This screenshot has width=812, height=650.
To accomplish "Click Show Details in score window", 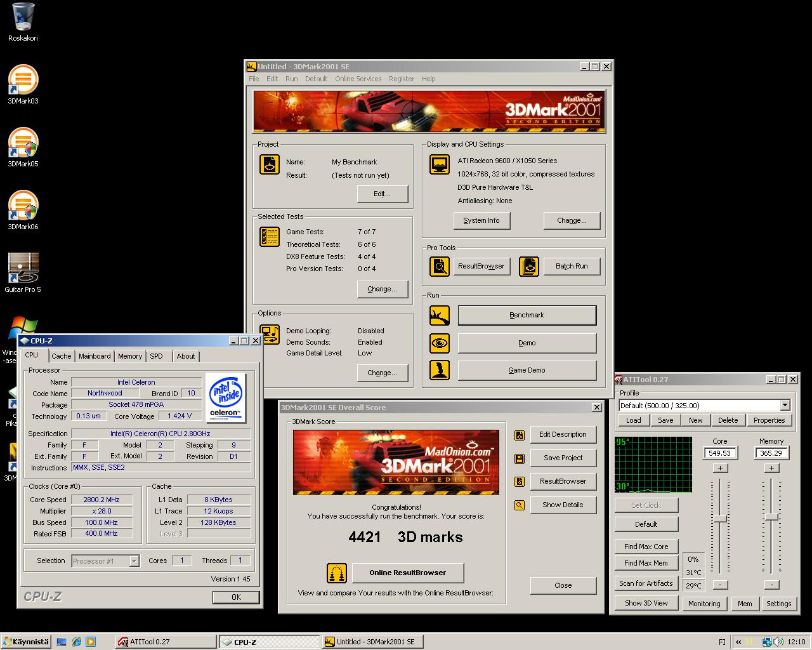I will [563, 505].
